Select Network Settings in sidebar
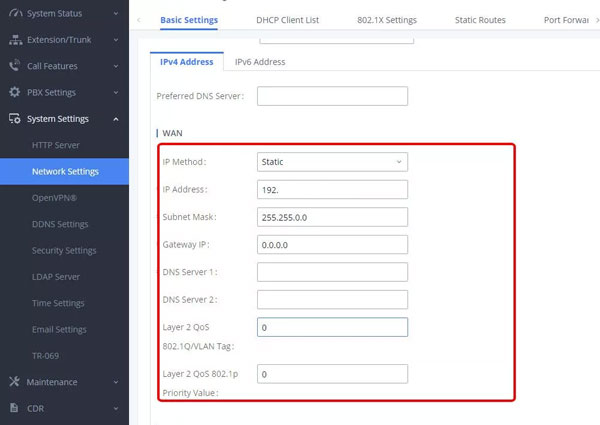600x425 pixels. coord(65,171)
